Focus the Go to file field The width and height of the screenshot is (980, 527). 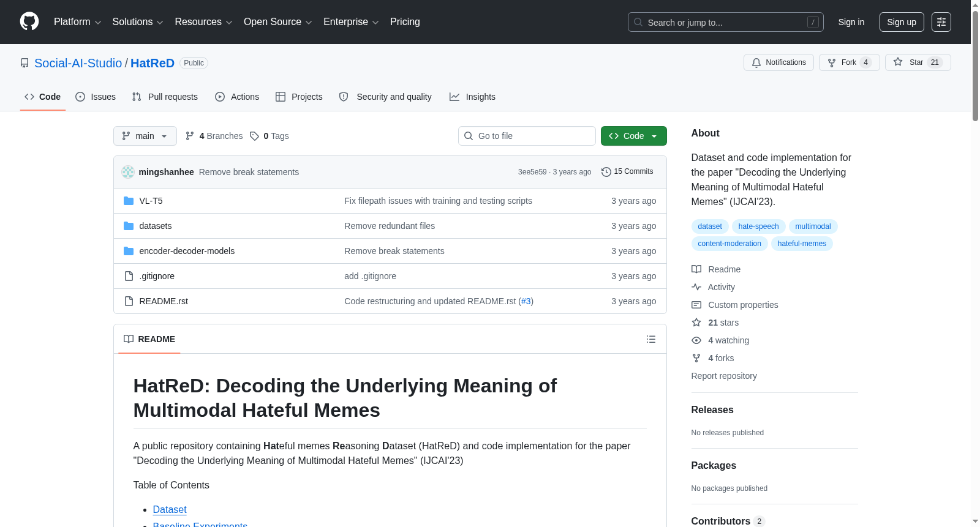click(x=527, y=136)
